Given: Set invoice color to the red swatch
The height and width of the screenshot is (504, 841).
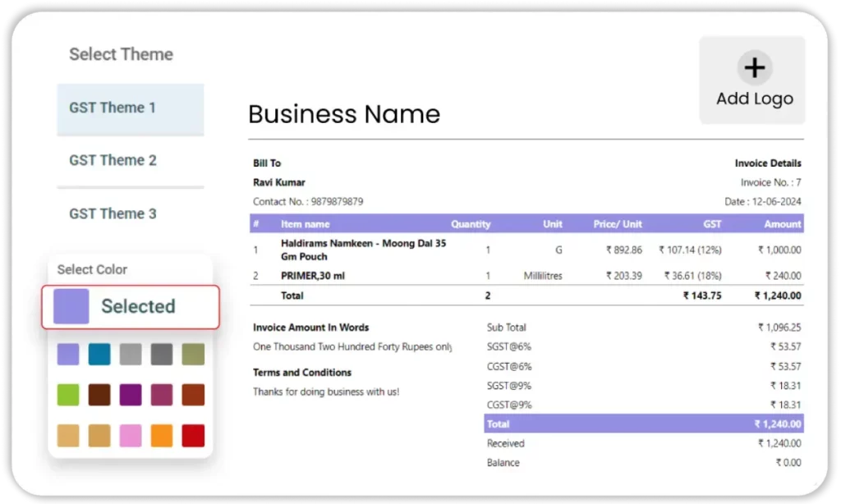Looking at the screenshot, I should (x=193, y=436).
